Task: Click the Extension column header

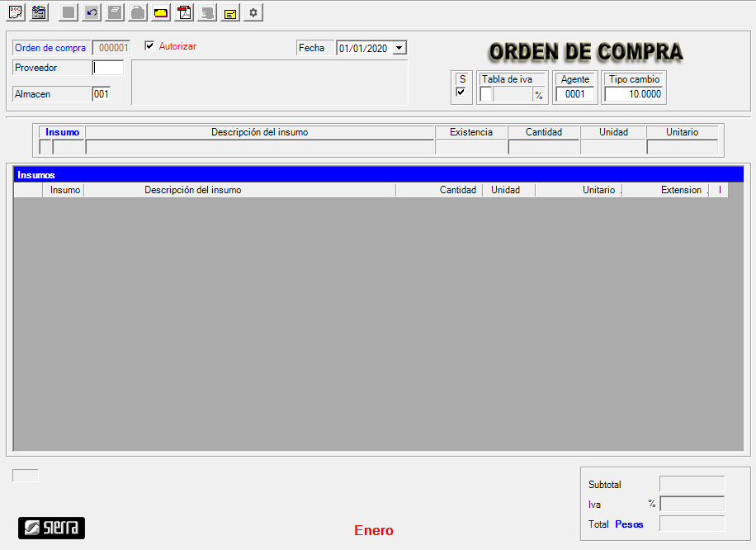Action: point(680,190)
